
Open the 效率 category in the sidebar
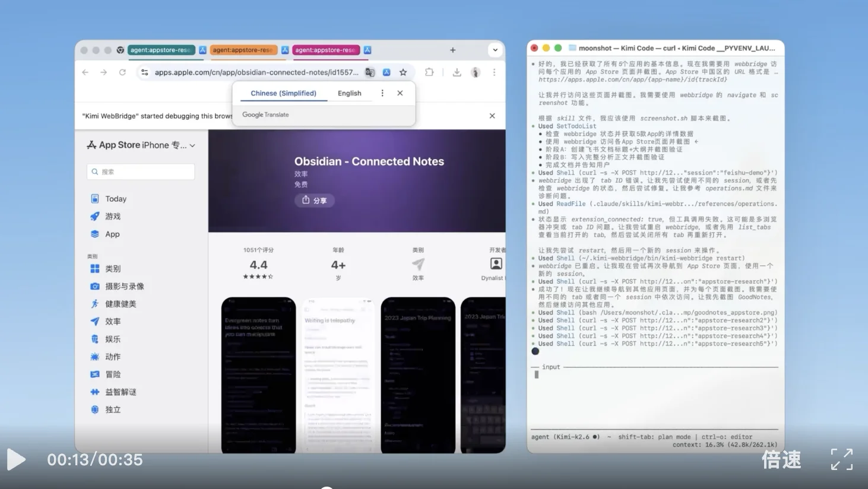click(x=113, y=322)
